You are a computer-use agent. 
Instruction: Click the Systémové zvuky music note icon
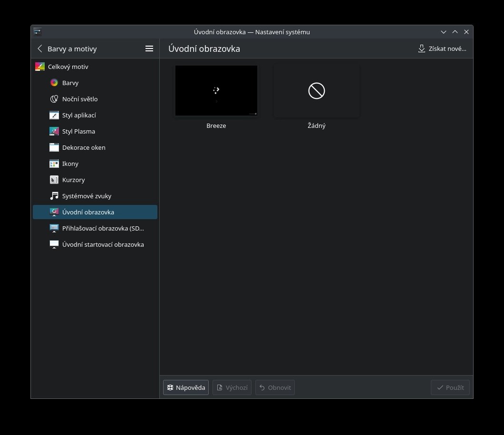[54, 196]
